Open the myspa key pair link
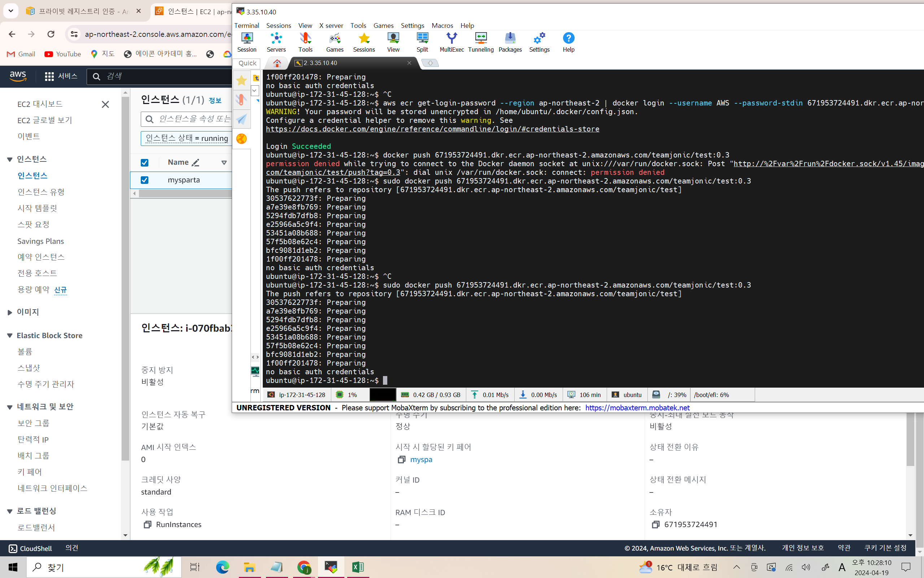 (x=421, y=460)
